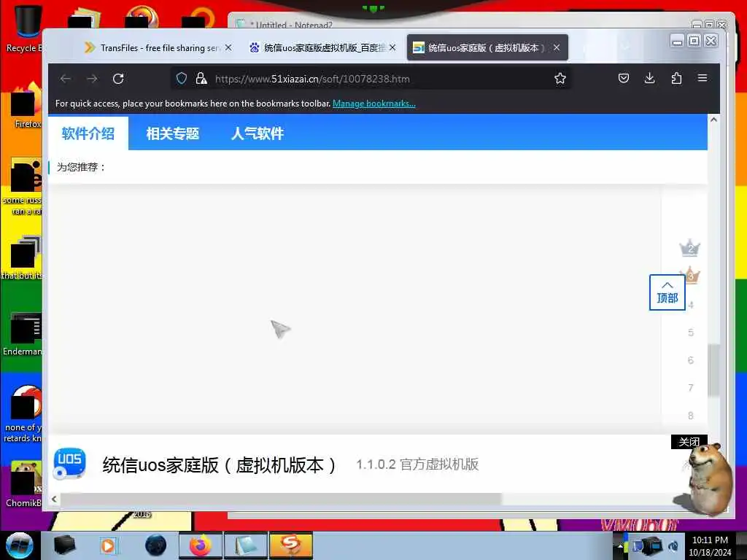Click rank number 5 in the list

click(x=690, y=332)
